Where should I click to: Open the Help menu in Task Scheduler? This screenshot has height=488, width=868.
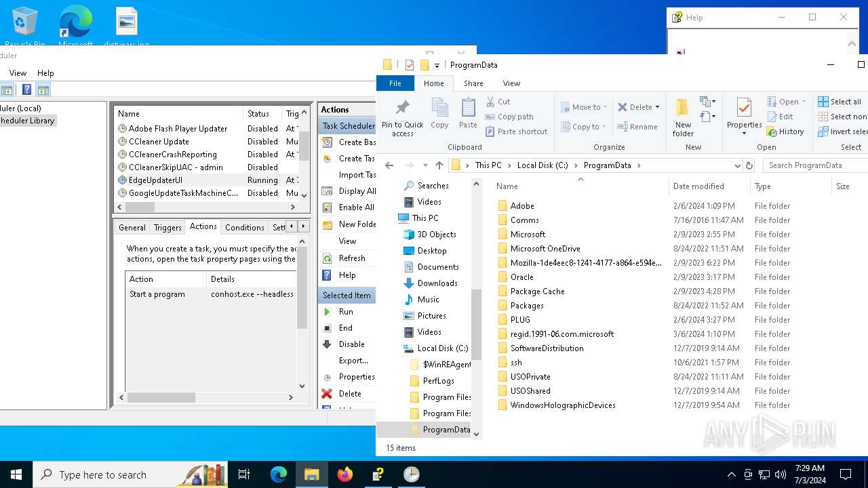click(45, 73)
